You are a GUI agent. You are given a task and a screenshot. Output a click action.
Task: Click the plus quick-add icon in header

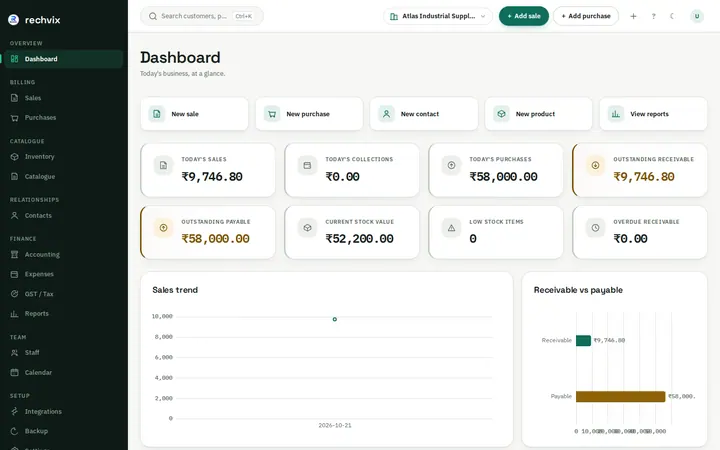633,16
